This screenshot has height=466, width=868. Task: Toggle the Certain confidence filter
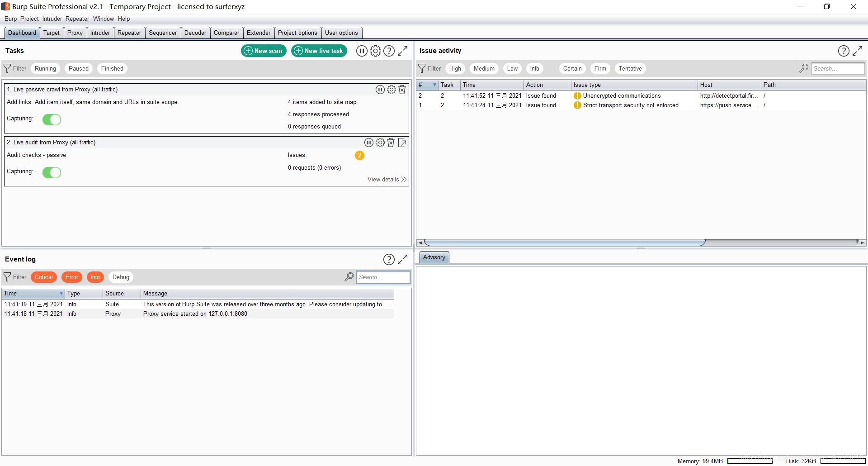[572, 68]
